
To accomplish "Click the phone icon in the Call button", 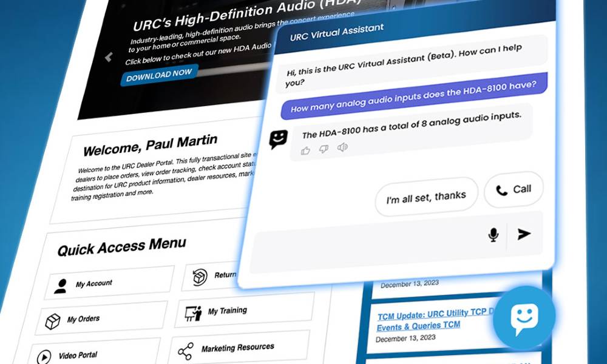I will tap(502, 190).
